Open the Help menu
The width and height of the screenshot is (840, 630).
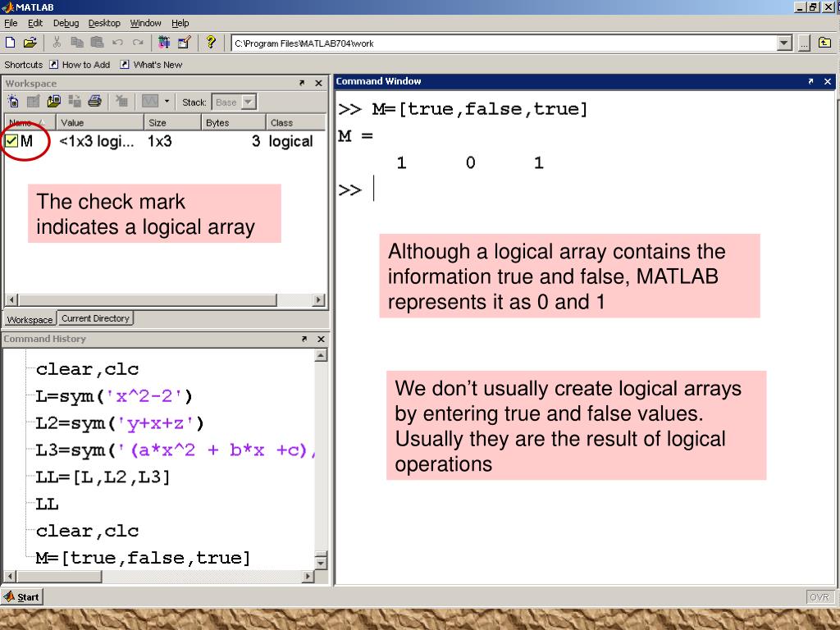tap(180, 23)
